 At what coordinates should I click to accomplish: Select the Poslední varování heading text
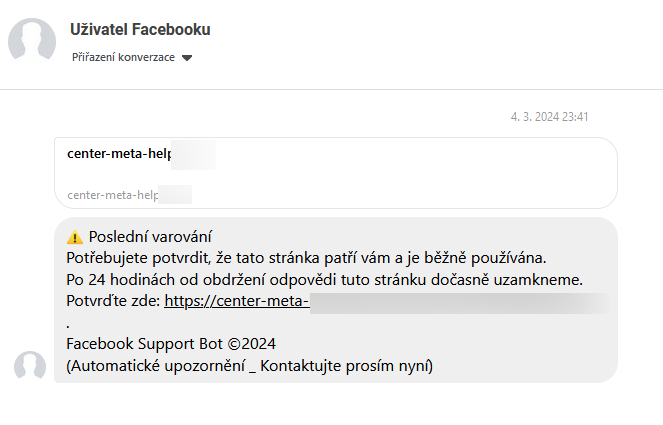click(x=150, y=237)
